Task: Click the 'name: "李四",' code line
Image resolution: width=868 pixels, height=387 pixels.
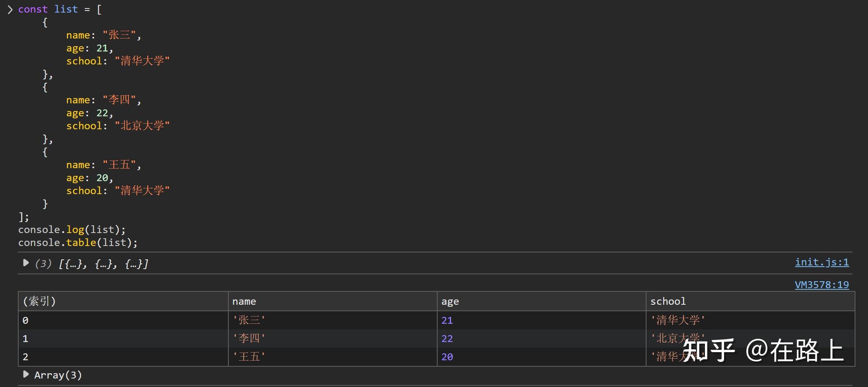Action: pos(104,100)
